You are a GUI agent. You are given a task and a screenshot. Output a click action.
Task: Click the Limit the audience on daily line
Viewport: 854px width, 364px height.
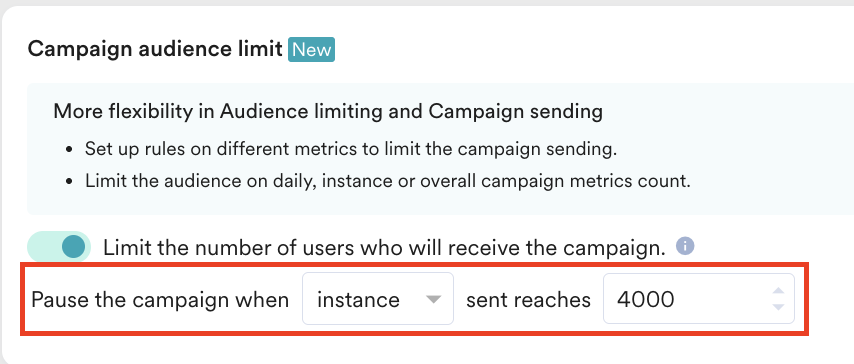pos(387,181)
